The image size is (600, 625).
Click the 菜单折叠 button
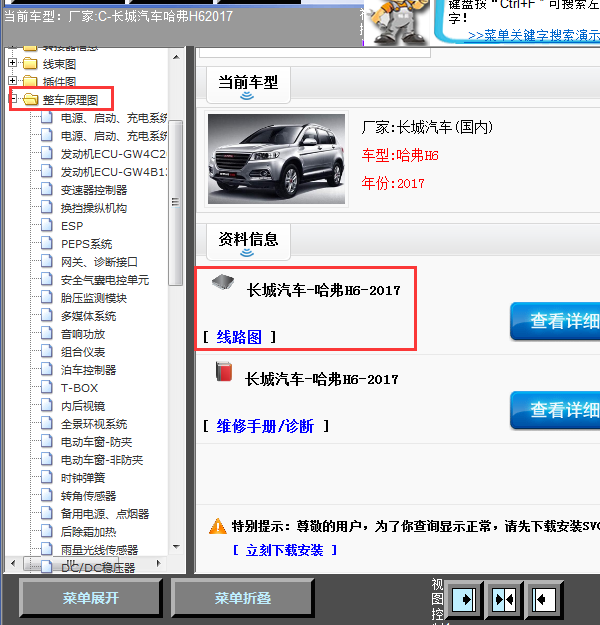[242, 598]
